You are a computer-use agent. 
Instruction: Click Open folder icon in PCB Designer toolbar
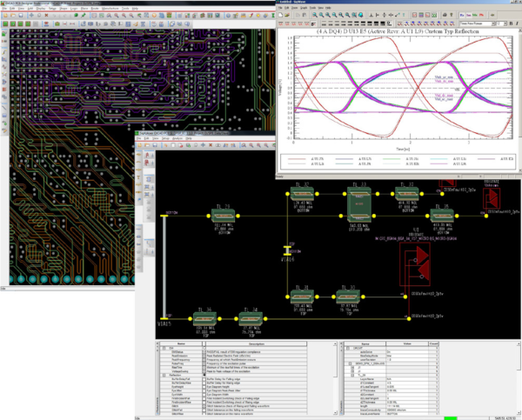(x=13, y=16)
